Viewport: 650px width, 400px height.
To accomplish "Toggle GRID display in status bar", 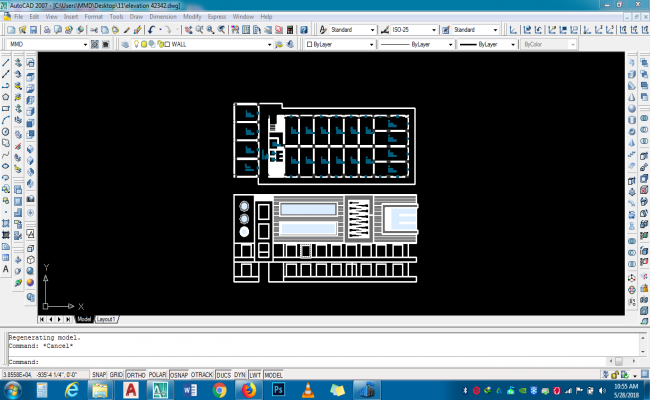I will coord(116,374).
